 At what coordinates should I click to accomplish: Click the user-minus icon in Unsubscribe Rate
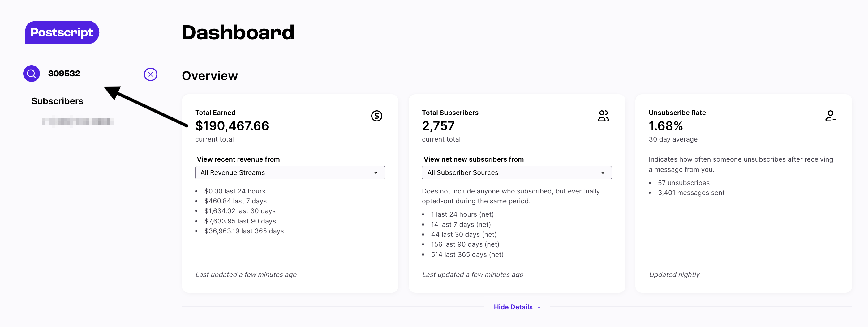point(830,116)
